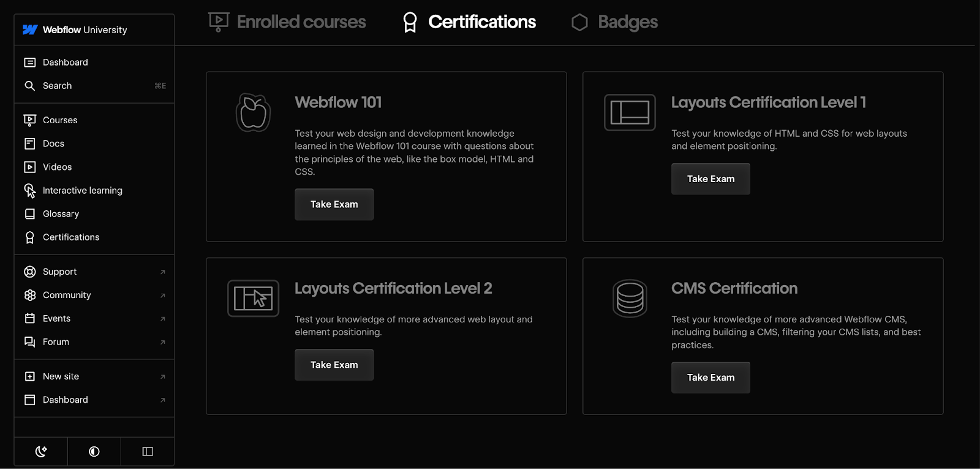This screenshot has height=469, width=980.
Task: Open Support external link
Action: [x=59, y=272]
